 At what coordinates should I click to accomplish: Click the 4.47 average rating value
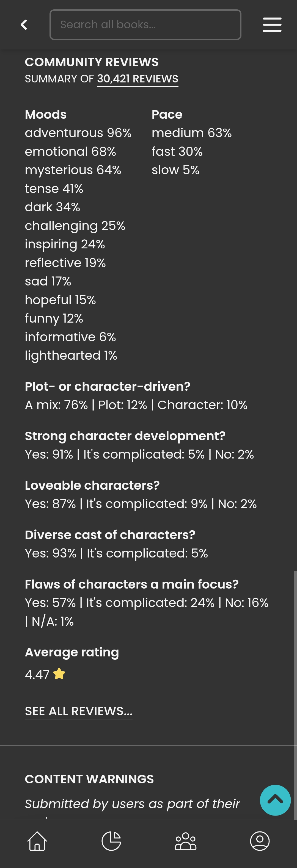(37, 675)
